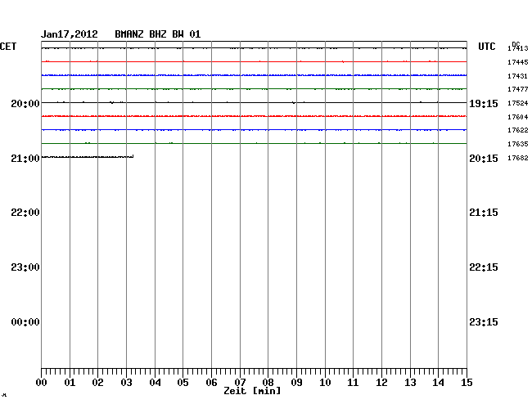Click the DC offset value "17413"
The width and height of the screenshot is (532, 404).
pyautogui.click(x=518, y=48)
